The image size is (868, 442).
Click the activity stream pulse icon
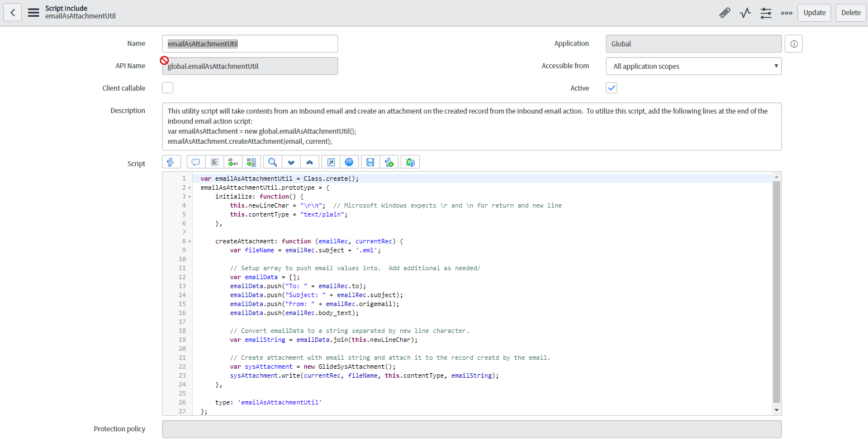(x=745, y=13)
